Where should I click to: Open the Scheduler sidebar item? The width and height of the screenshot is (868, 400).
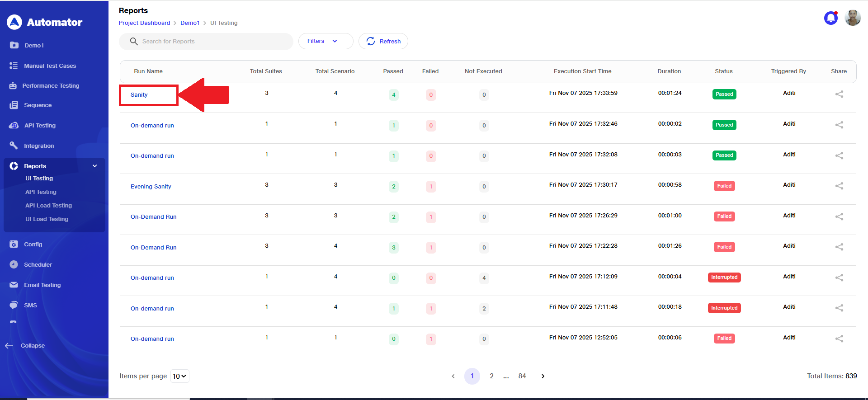coord(38,265)
